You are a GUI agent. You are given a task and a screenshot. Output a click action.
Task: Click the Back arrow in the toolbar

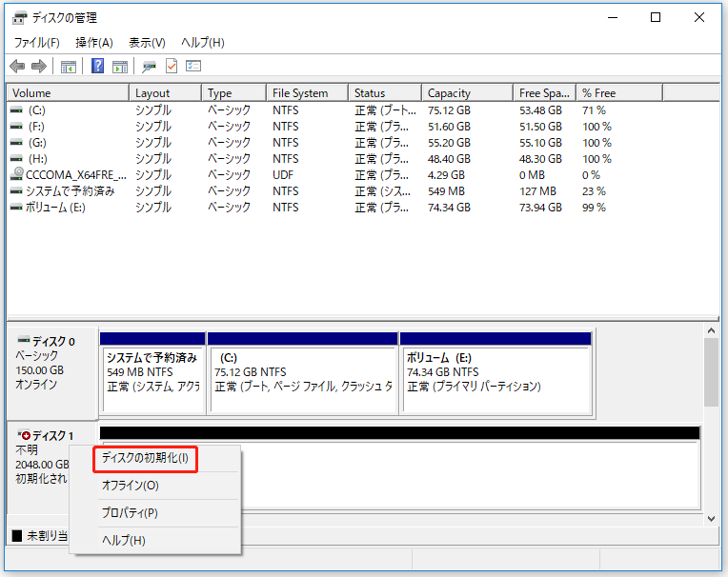(x=17, y=67)
